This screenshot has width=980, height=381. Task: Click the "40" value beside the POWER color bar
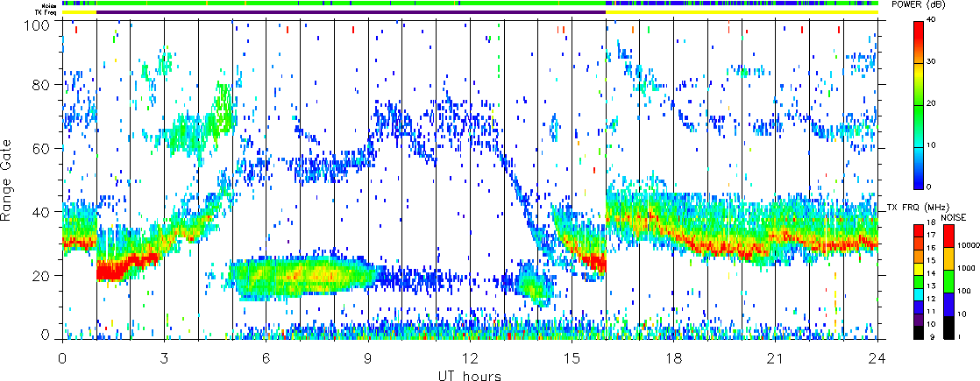tap(931, 19)
